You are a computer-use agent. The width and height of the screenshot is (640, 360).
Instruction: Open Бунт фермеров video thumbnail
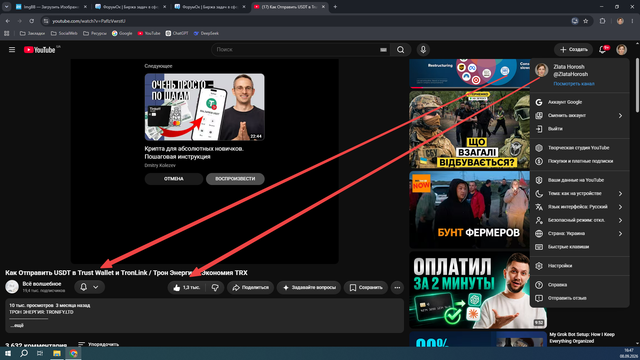click(469, 210)
